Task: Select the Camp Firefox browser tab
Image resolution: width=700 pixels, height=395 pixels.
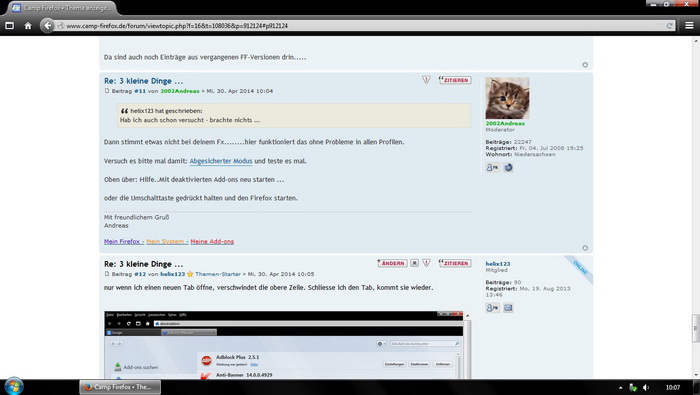Action: [62, 8]
